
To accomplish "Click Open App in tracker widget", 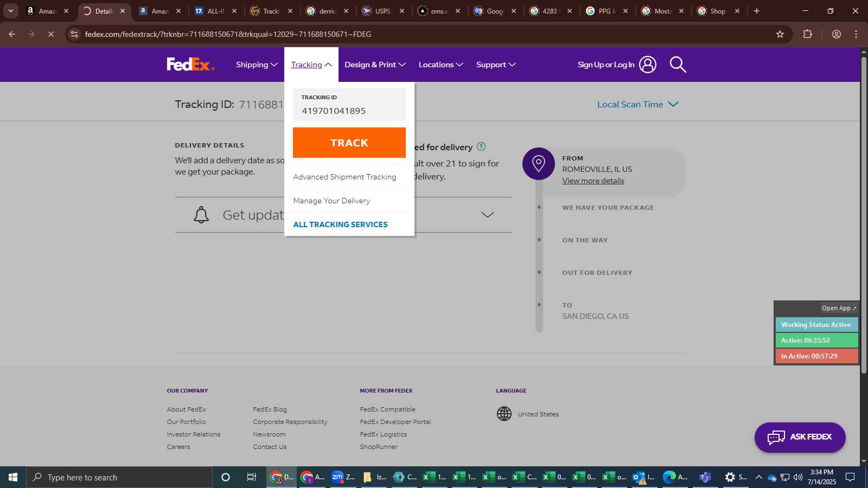I will pyautogui.click(x=839, y=308).
